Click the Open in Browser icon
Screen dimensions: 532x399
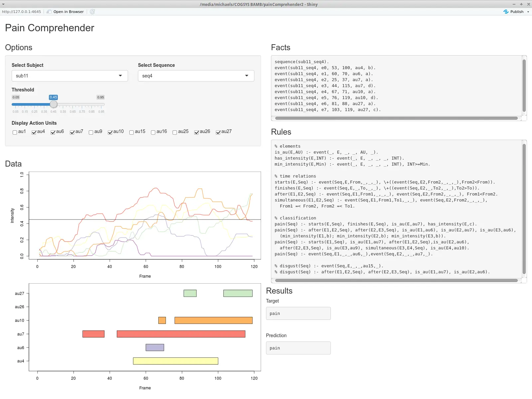[49, 12]
